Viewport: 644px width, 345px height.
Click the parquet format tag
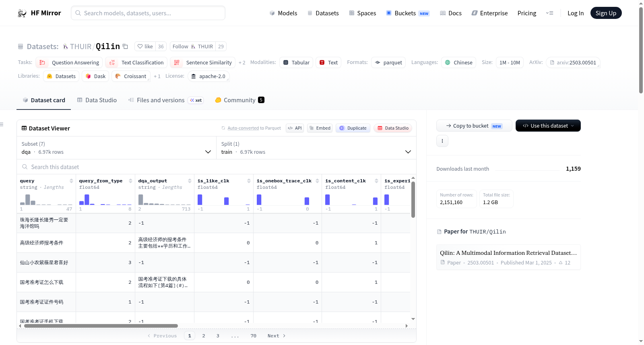(388, 62)
